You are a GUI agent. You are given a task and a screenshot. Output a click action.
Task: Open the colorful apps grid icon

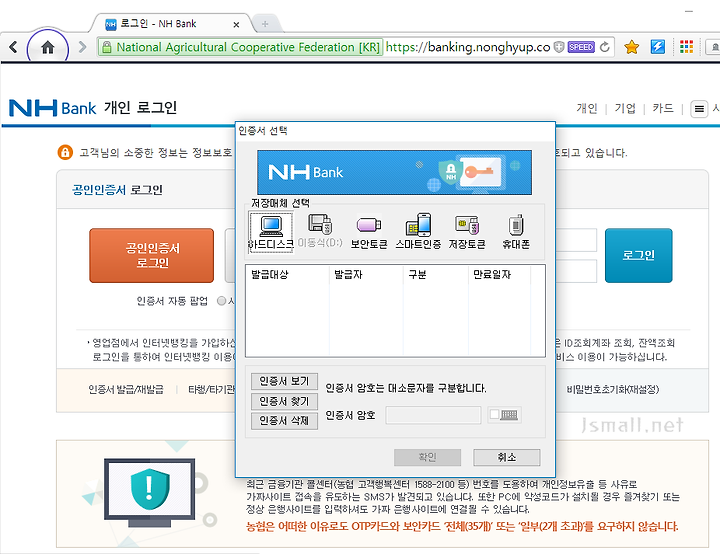[x=686, y=47]
